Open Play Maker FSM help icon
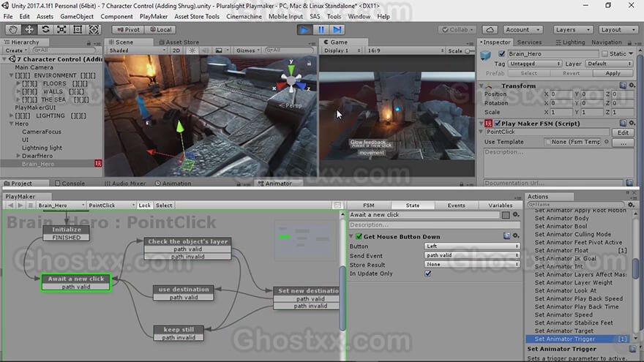The height and width of the screenshot is (362, 644). (623, 123)
